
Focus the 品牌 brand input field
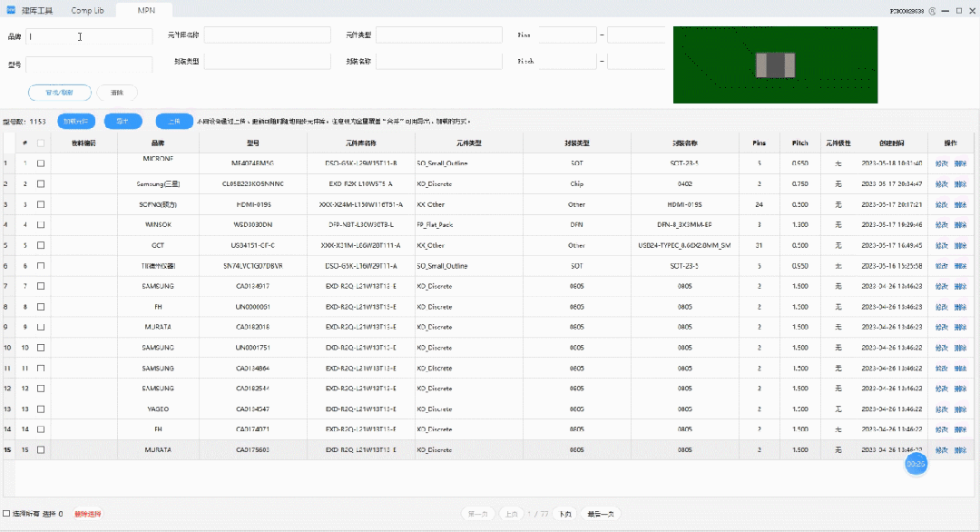[89, 36]
